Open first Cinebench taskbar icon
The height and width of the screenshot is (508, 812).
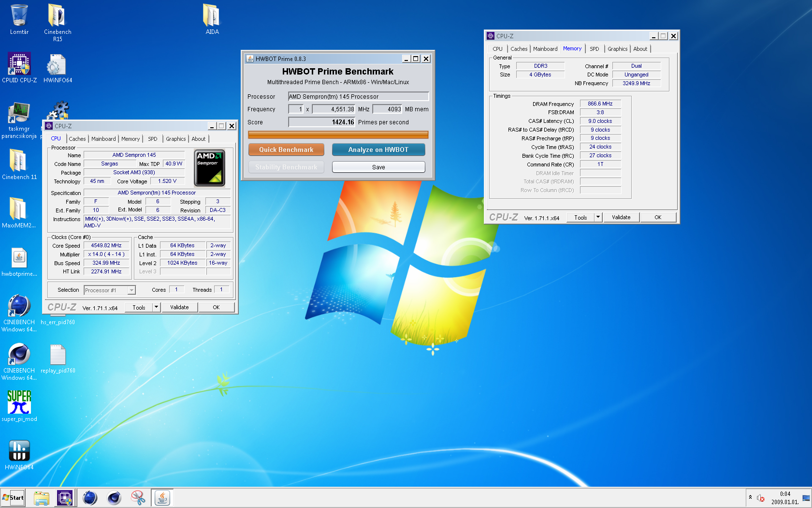click(90, 498)
